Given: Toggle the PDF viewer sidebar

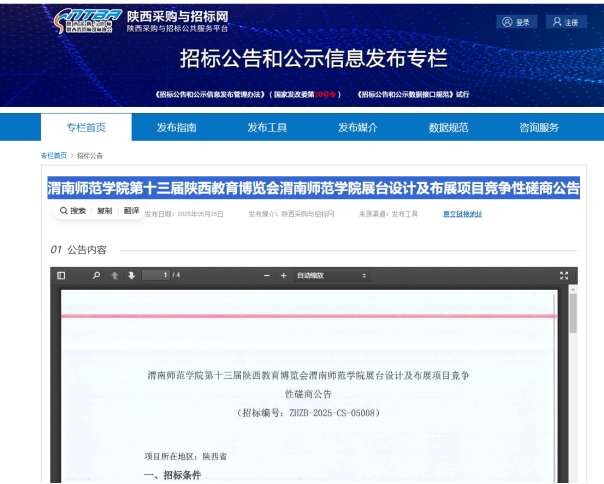Looking at the screenshot, I should point(61,275).
